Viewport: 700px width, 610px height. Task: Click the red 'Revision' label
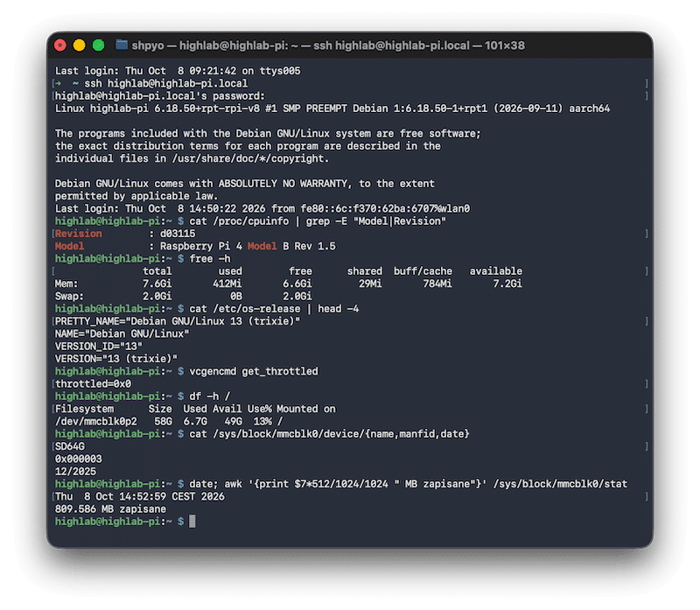tap(79, 234)
